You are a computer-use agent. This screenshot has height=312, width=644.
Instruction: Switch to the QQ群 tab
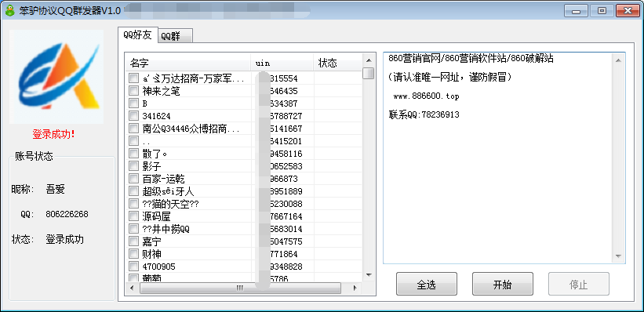[x=175, y=36]
